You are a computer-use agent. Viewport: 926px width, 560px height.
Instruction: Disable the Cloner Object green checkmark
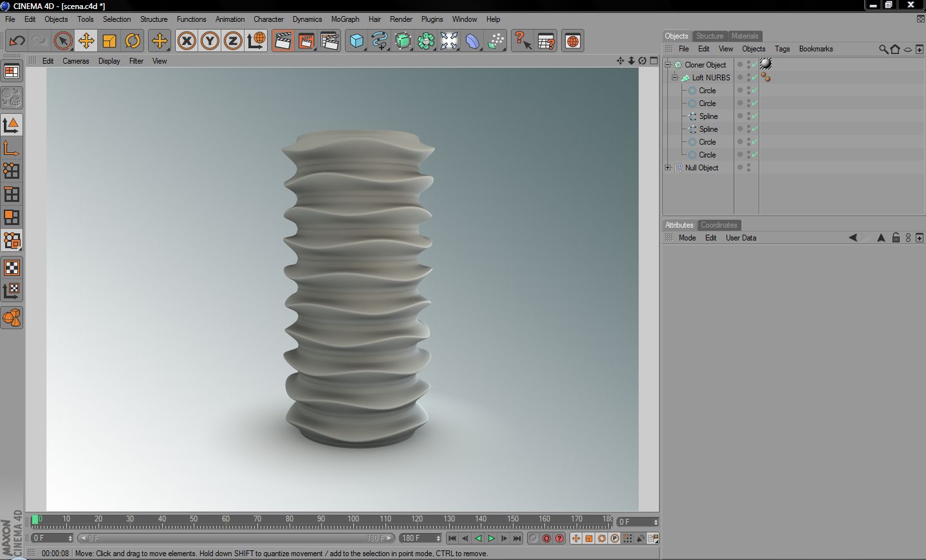pyautogui.click(x=754, y=65)
